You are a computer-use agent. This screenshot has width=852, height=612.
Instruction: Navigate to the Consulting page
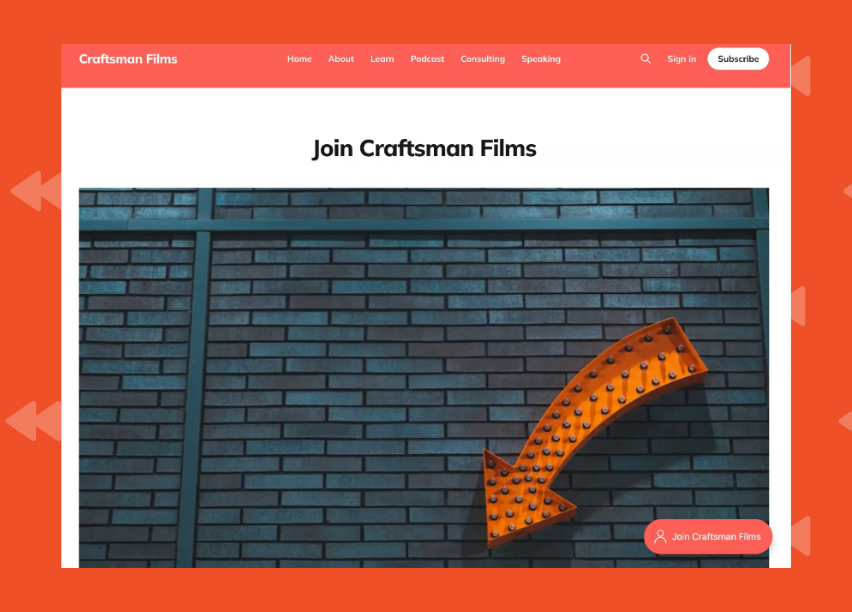(482, 59)
